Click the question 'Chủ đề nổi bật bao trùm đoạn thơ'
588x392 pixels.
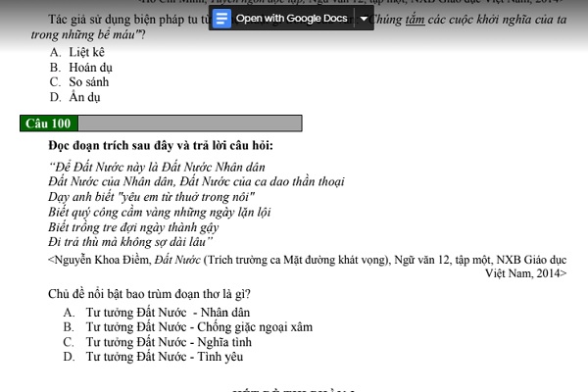pyautogui.click(x=149, y=294)
